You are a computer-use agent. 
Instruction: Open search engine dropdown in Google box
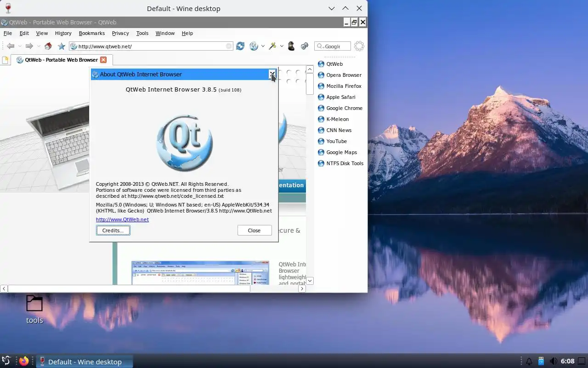point(320,46)
